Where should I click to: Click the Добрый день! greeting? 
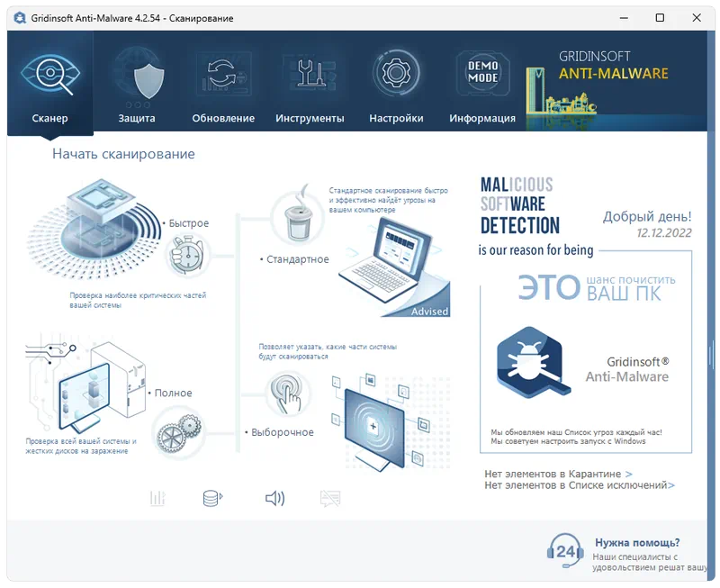click(647, 217)
